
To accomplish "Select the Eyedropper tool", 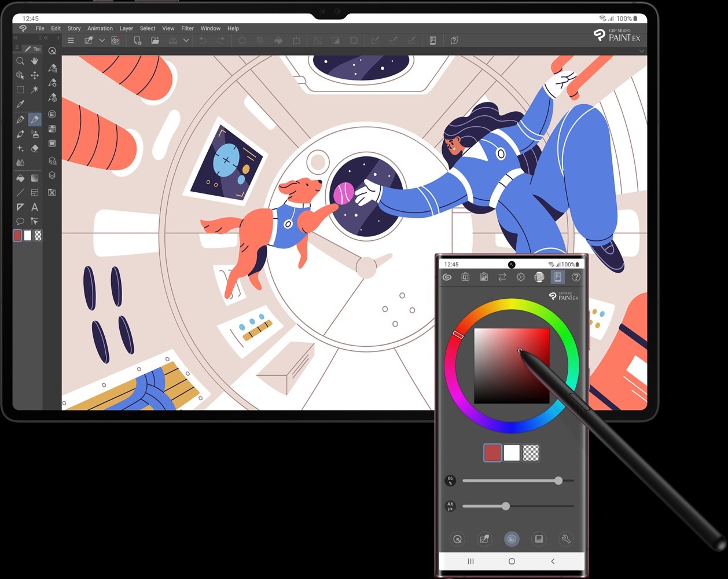I will 20,103.
